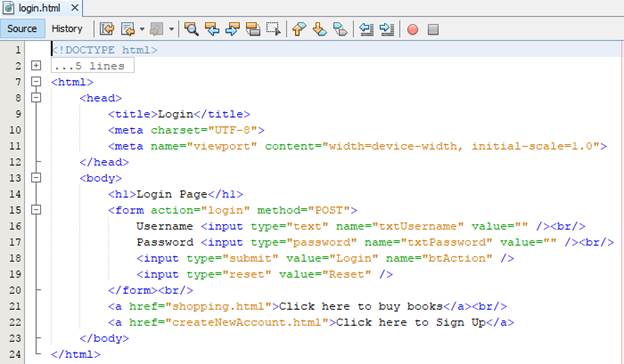Click the </form><br/> line
This screenshot has height=364, width=624.
pos(150,290)
